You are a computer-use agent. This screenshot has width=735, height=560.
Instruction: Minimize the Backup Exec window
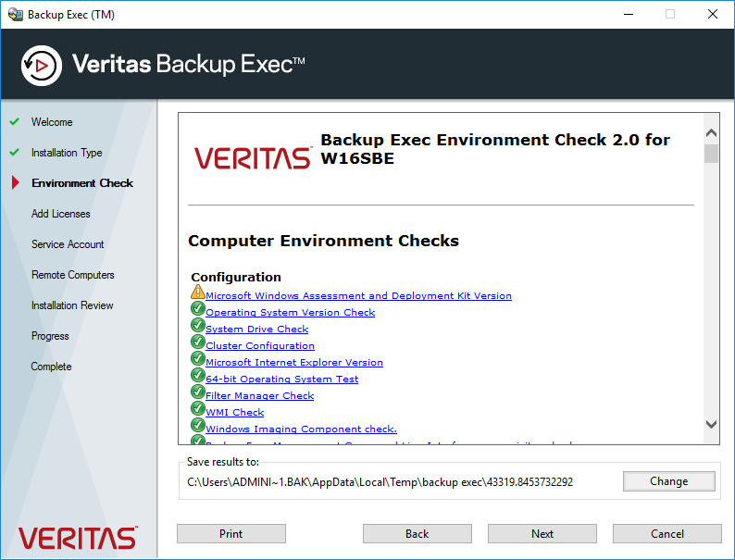click(629, 14)
